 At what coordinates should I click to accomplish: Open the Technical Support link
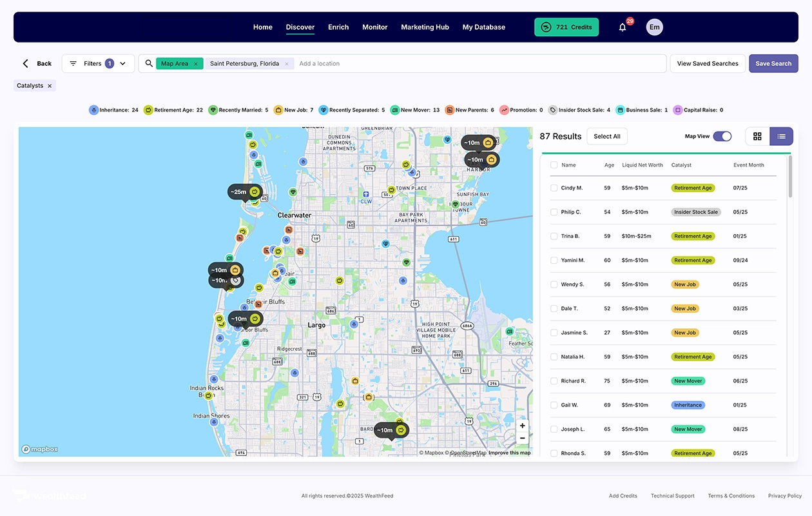click(673, 496)
